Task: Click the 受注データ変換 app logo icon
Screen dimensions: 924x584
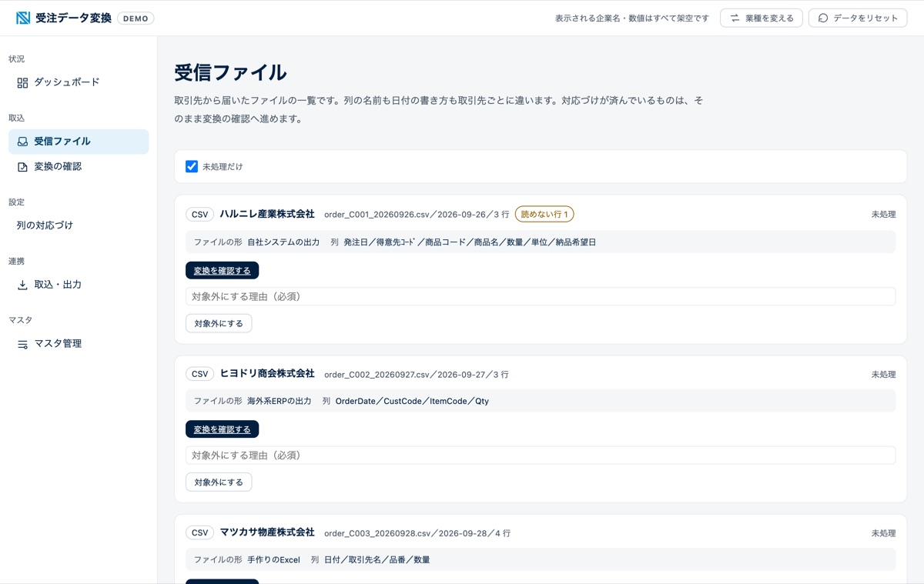Action: click(23, 18)
